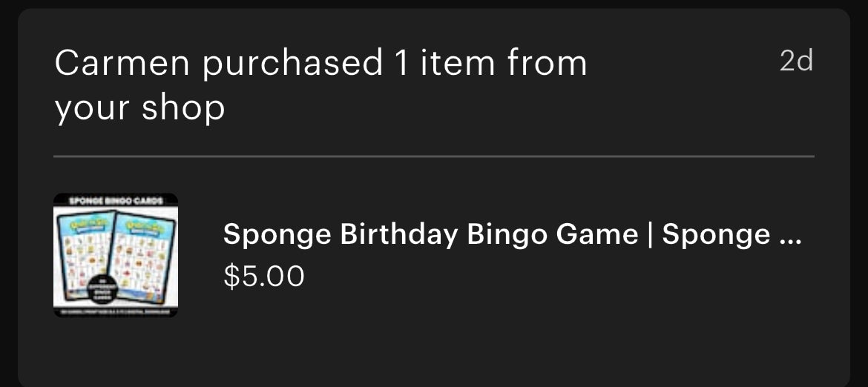Click the second "Sponge" in product title
Viewport: 868px width, 387px height.
pos(706,235)
